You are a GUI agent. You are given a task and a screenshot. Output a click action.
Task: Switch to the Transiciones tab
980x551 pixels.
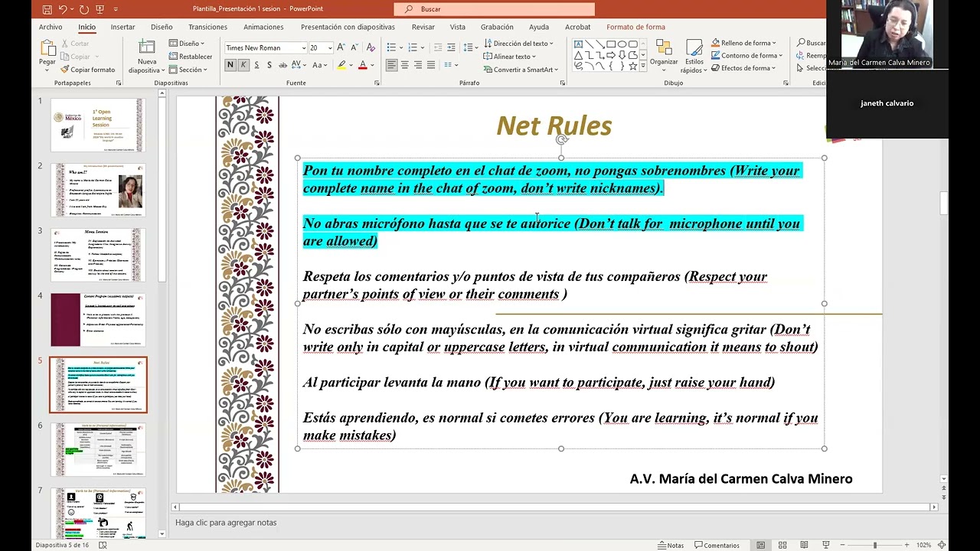(207, 27)
